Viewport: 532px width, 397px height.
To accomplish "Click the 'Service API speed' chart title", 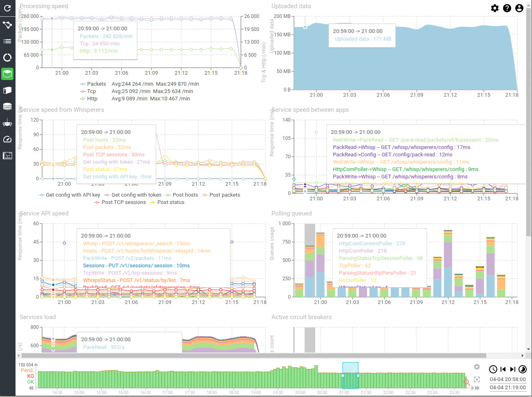I will click(x=44, y=213).
